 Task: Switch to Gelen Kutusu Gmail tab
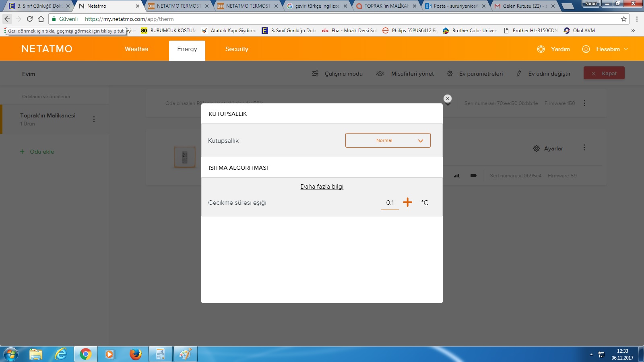point(525,6)
